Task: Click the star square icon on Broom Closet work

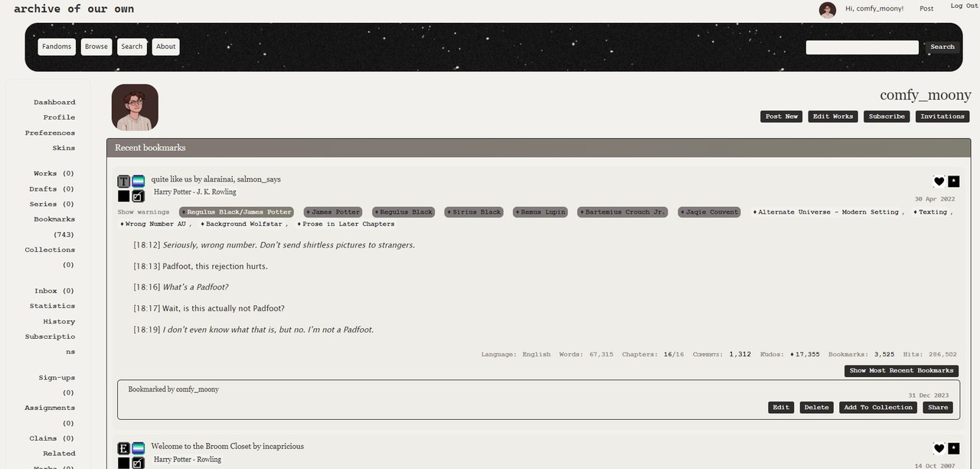Action: point(953,448)
